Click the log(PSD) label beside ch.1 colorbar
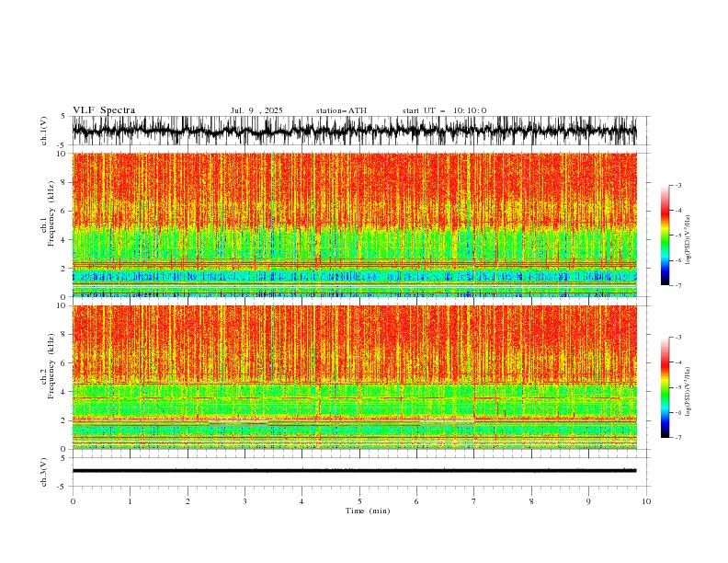Screen dimensions: 728x563 (x=688, y=240)
